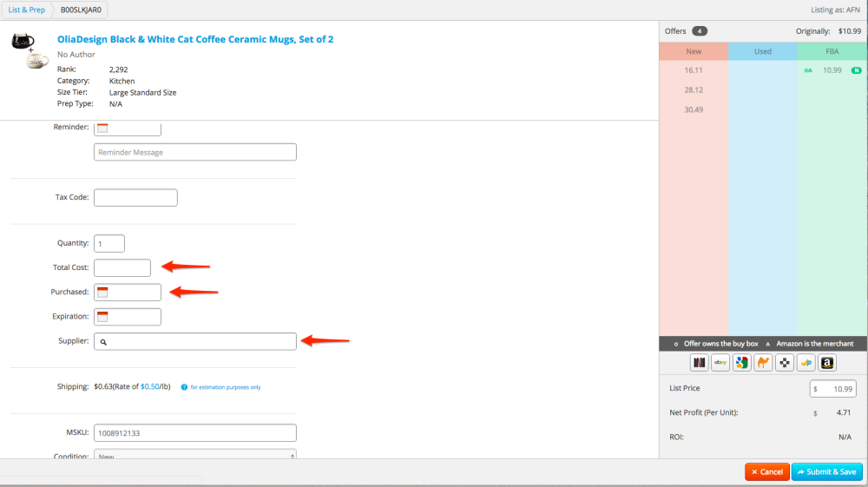Click the 10.99 FBA offer price

click(832, 70)
